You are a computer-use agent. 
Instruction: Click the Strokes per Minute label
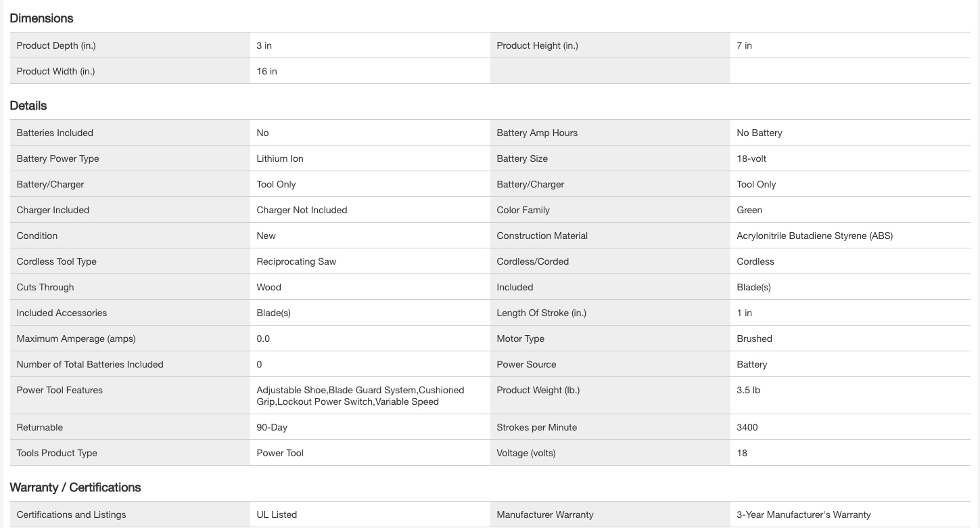[x=536, y=428]
